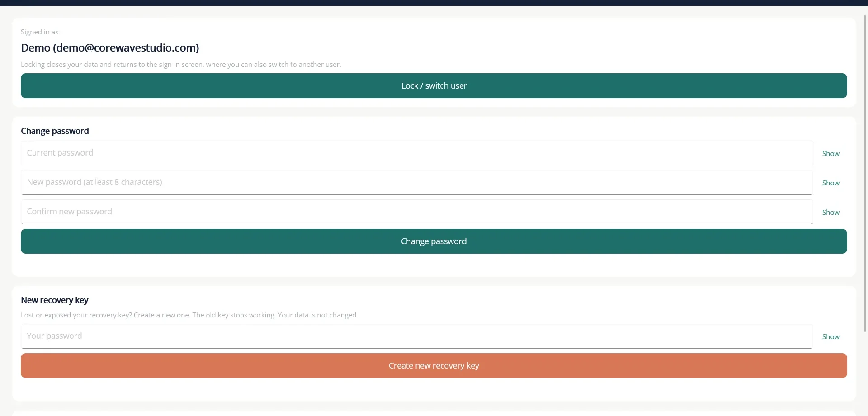Click the 'Lost or exposed your recovery key?' description
The width and height of the screenshot is (868, 416).
(189, 315)
